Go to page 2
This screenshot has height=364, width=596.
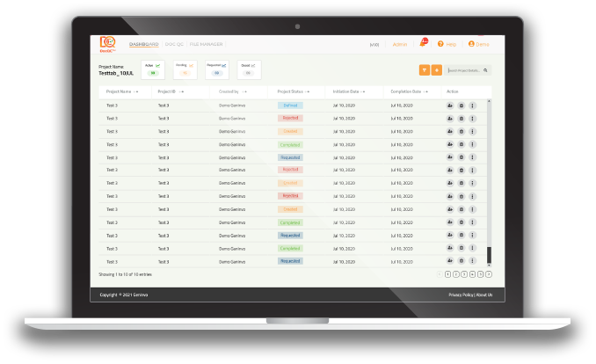coord(456,274)
